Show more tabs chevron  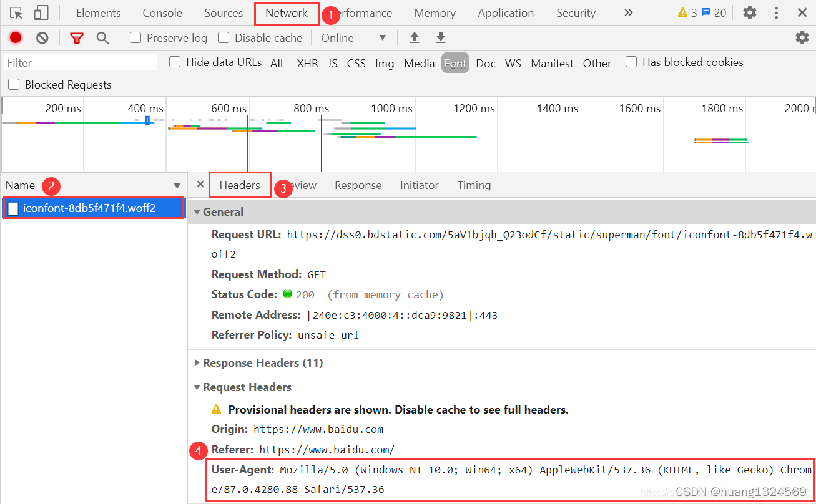point(629,12)
